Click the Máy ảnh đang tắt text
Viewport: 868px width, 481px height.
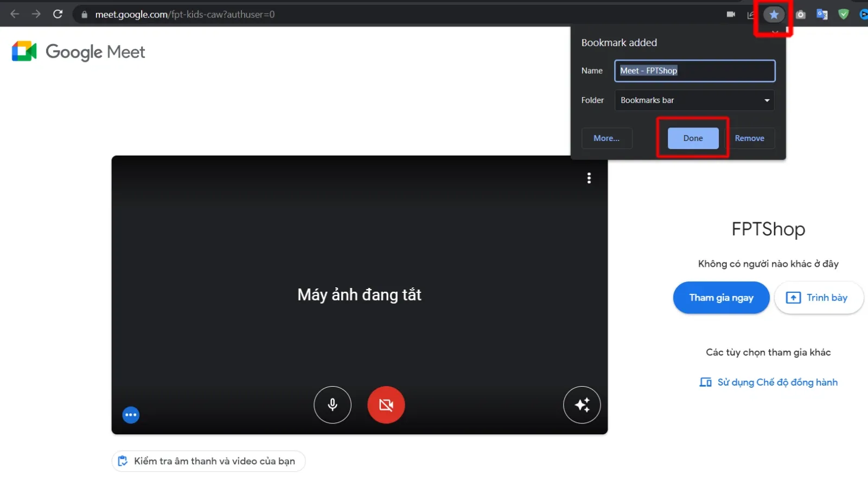359,294
